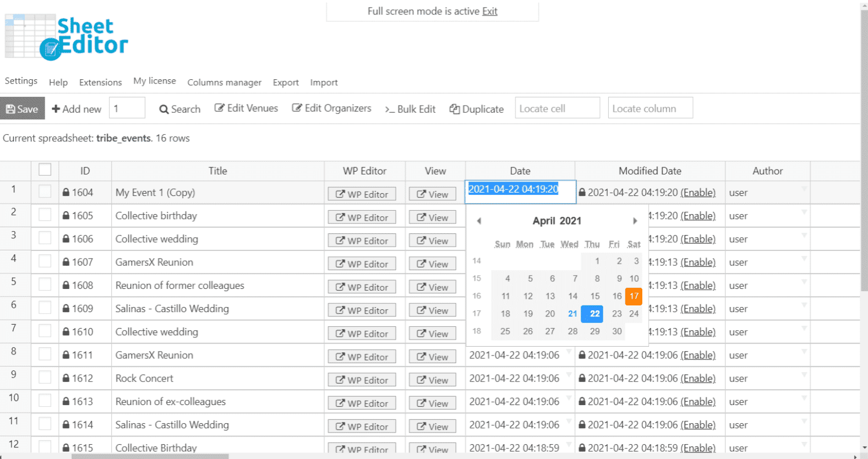Open WP Editor for Reunion of ex-colleagues
This screenshot has width=868, height=459.
pos(362,403)
